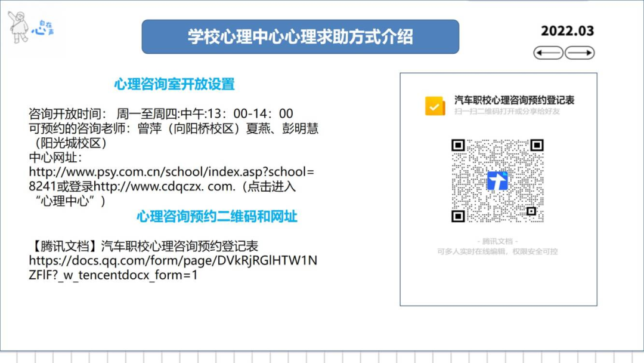Click the blue Tencent Docs logo in QR code
This screenshot has height=363, width=644.
click(x=497, y=181)
